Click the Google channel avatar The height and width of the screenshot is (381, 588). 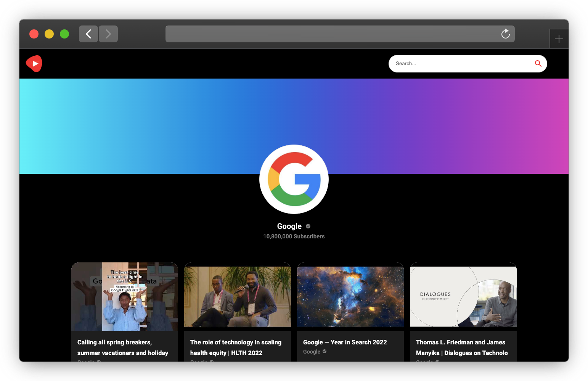point(294,179)
